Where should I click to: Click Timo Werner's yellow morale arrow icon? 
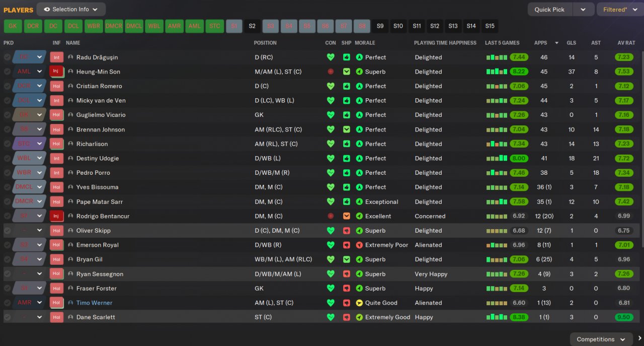tap(359, 303)
